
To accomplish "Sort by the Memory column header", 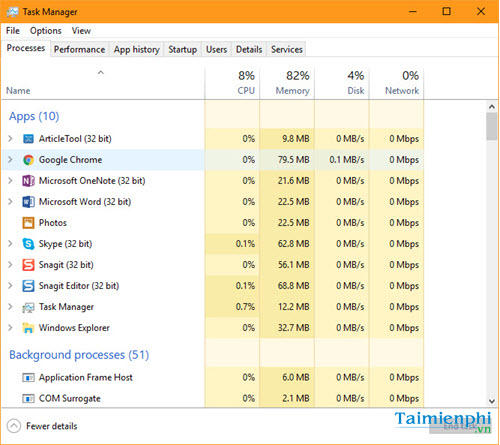I will [x=287, y=83].
